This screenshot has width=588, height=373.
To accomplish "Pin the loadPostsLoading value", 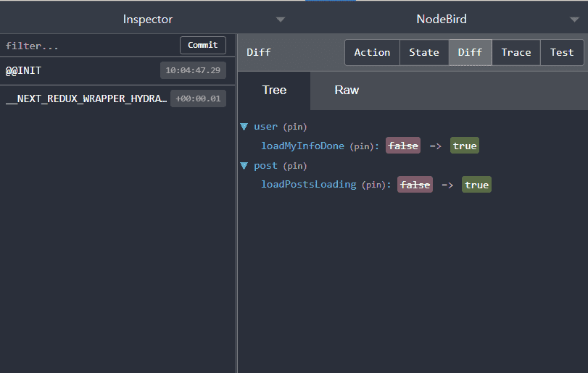I will click(x=373, y=185).
